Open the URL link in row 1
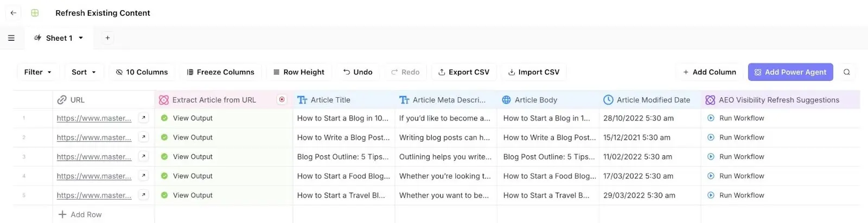The width and height of the screenshot is (868, 223). click(x=94, y=118)
